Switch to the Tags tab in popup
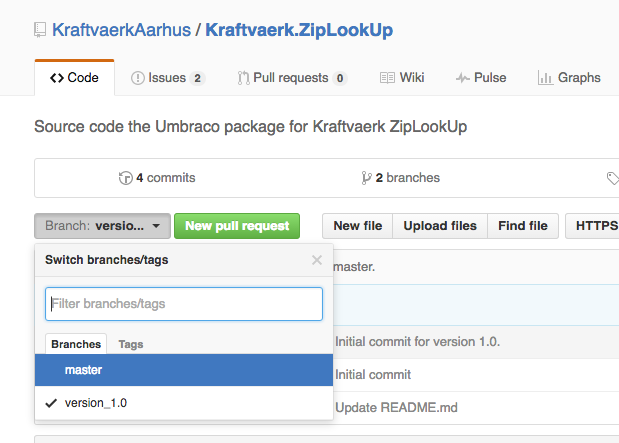 pyautogui.click(x=131, y=344)
